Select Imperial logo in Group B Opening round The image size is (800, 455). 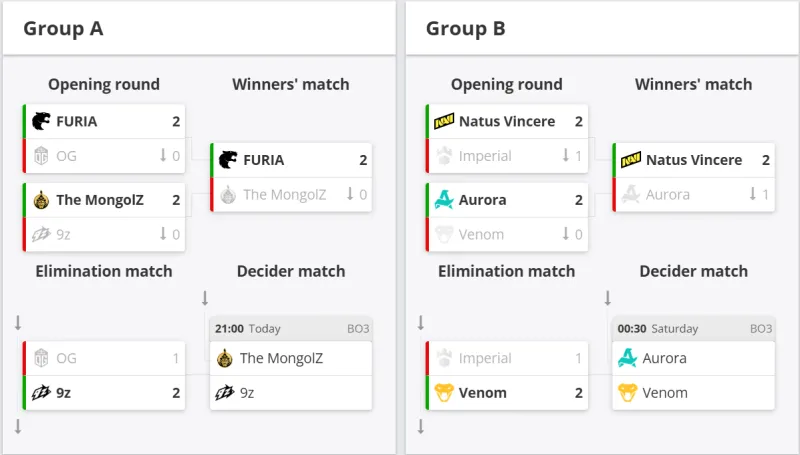click(x=443, y=156)
